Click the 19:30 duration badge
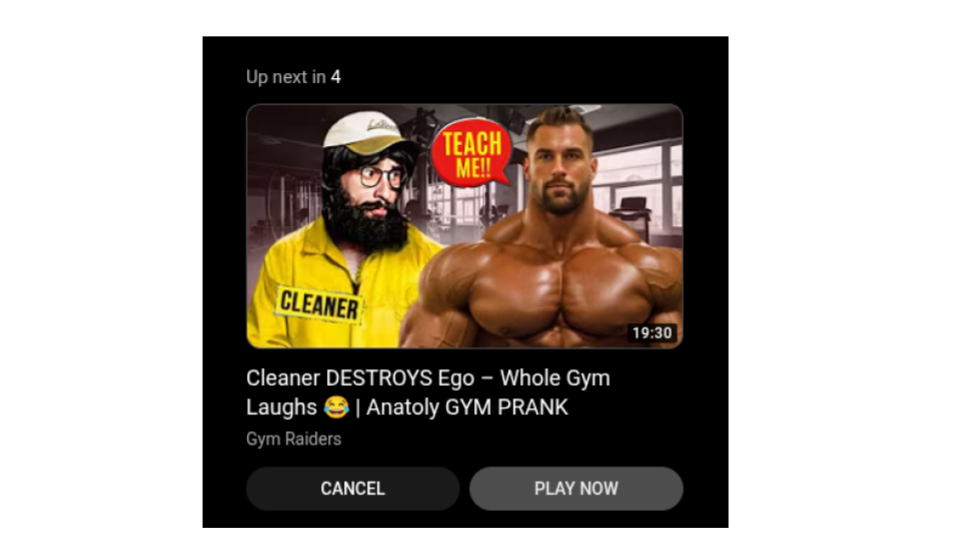960x540 pixels. click(652, 333)
